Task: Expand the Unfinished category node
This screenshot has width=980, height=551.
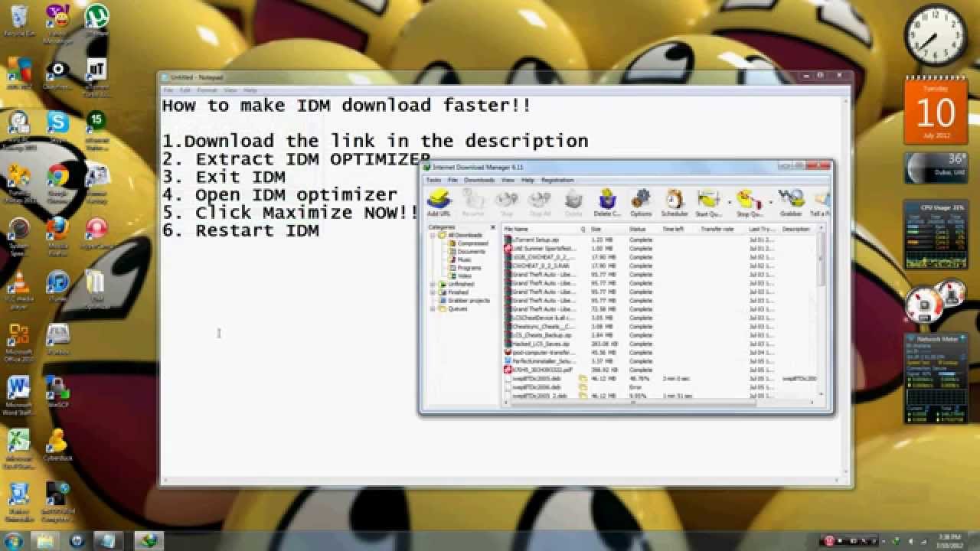Action: point(433,284)
